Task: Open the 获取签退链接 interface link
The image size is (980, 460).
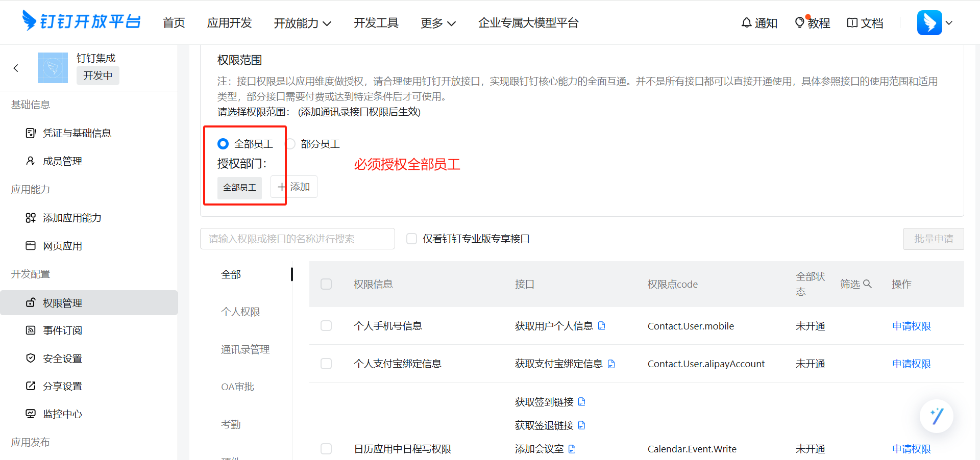Action: pos(544,425)
